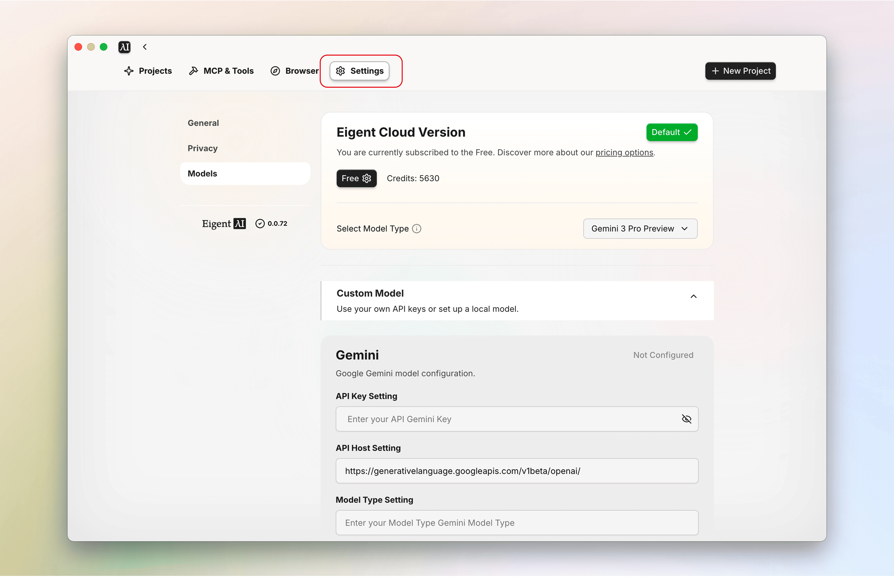Open the pricing options link
This screenshot has height=588, width=894.
(624, 152)
